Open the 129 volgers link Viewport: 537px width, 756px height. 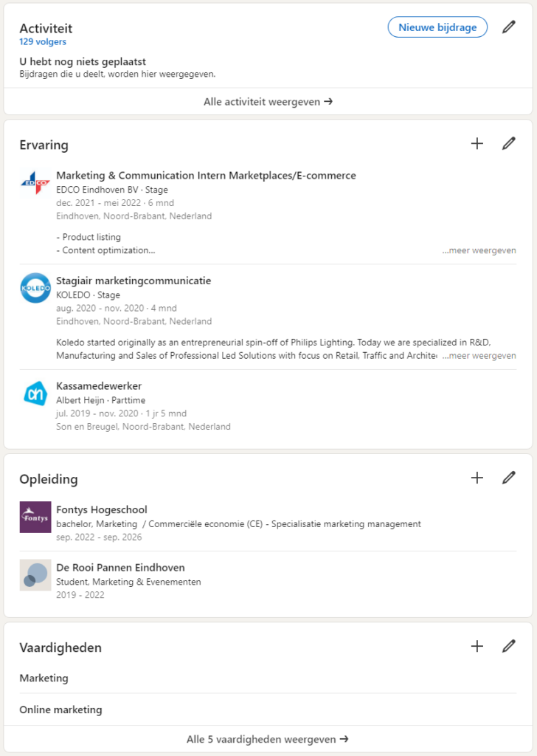[x=44, y=42]
